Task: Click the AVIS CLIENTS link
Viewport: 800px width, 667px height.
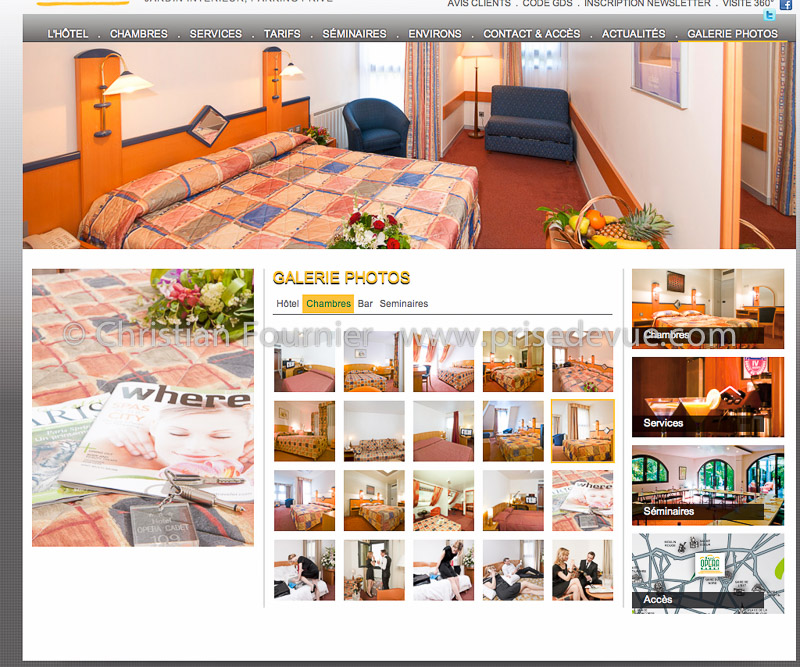Action: (x=479, y=4)
